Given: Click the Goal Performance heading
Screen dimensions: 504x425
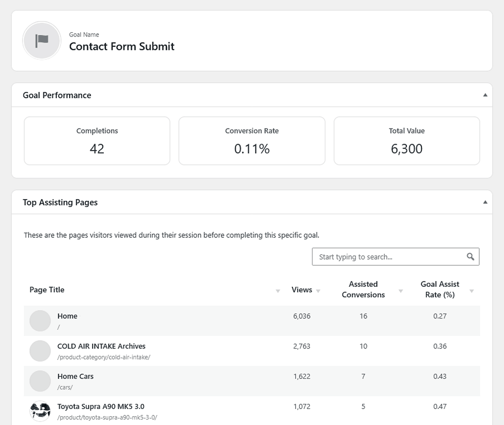Looking at the screenshot, I should coord(57,95).
